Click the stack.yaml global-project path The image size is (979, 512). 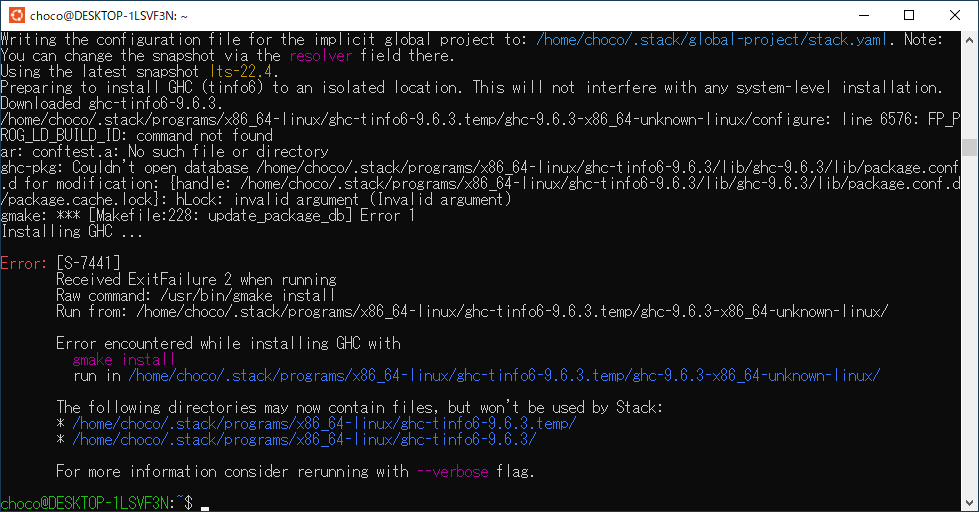(711, 39)
